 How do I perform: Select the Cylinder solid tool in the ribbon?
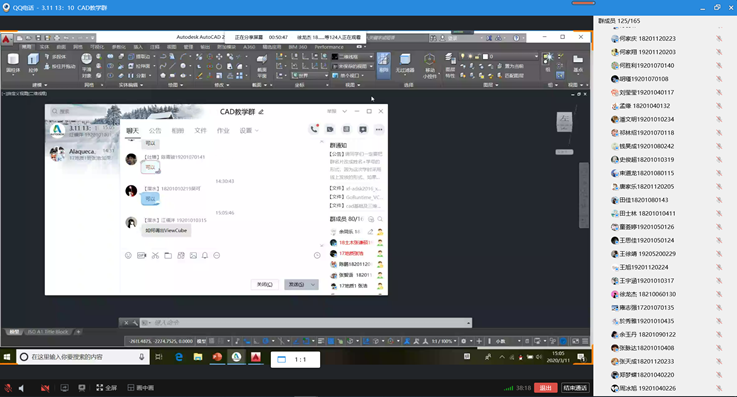[x=13, y=62]
